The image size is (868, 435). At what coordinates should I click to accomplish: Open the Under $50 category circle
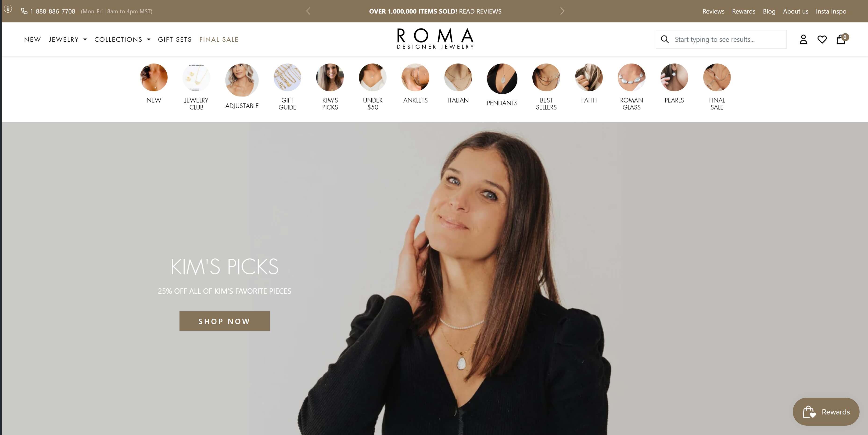[372, 77]
